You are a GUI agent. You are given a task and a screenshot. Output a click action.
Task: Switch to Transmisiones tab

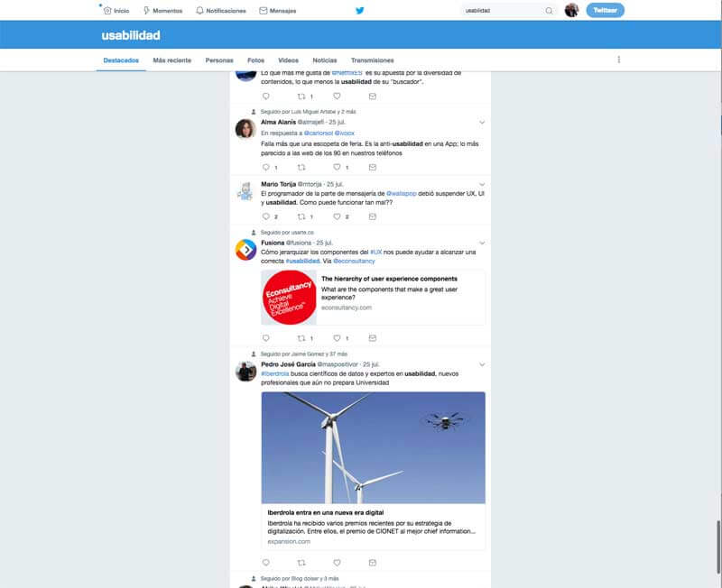pyautogui.click(x=372, y=60)
